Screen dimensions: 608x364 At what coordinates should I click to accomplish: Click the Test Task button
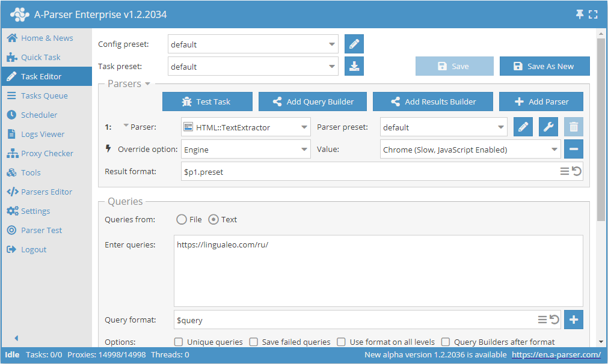(x=207, y=102)
